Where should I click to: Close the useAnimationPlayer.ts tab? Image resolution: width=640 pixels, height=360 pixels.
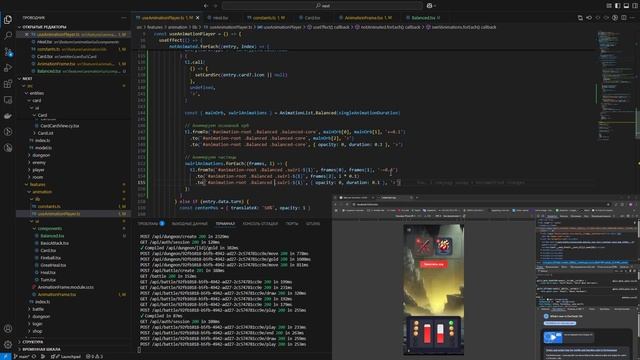point(198,18)
